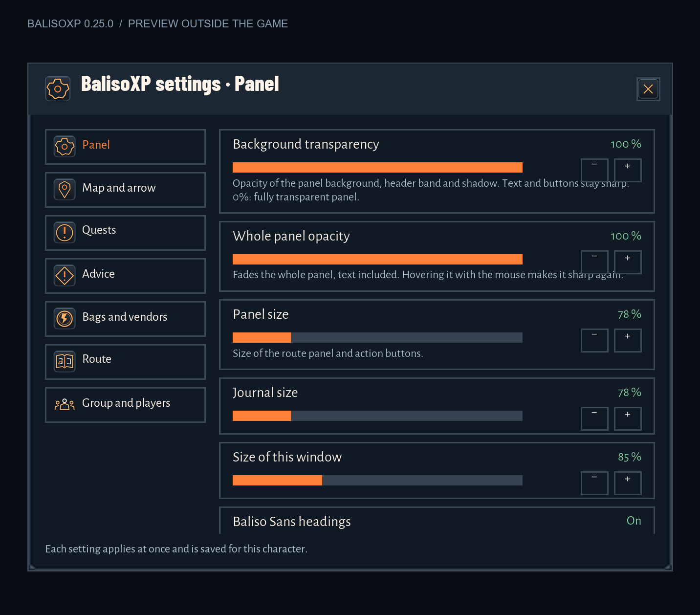Open the Route settings section
700x615 pixels.
pos(125,362)
